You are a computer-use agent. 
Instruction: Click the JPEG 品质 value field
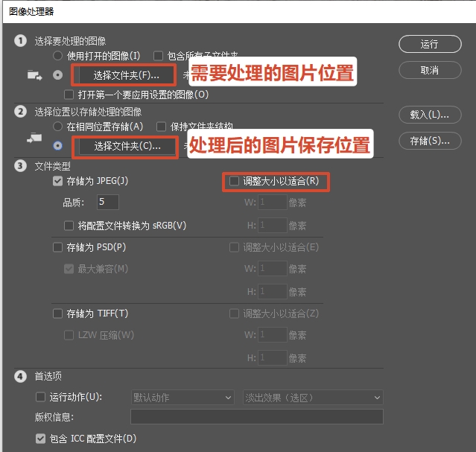coord(108,202)
